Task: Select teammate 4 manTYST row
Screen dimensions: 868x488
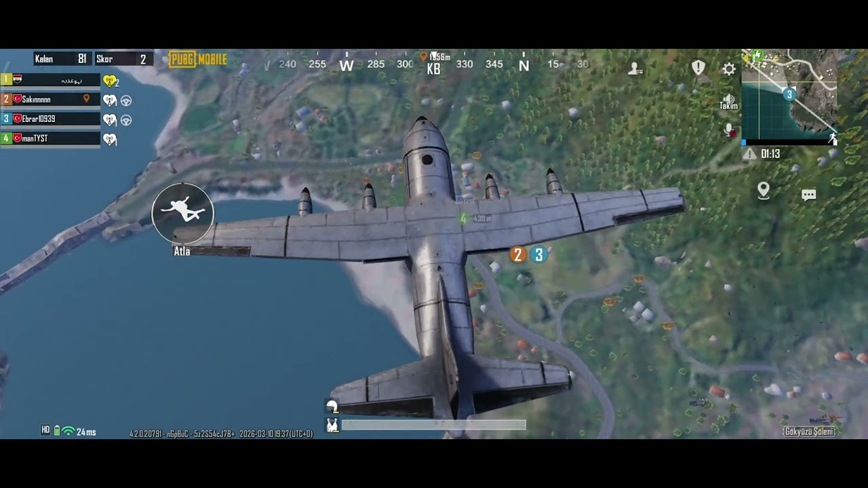Action: click(50, 139)
